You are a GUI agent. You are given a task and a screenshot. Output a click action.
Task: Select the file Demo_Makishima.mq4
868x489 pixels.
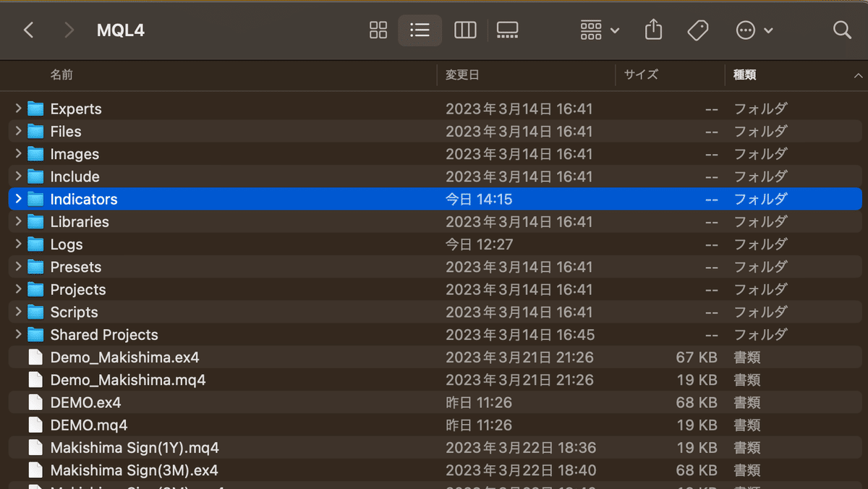(x=128, y=380)
